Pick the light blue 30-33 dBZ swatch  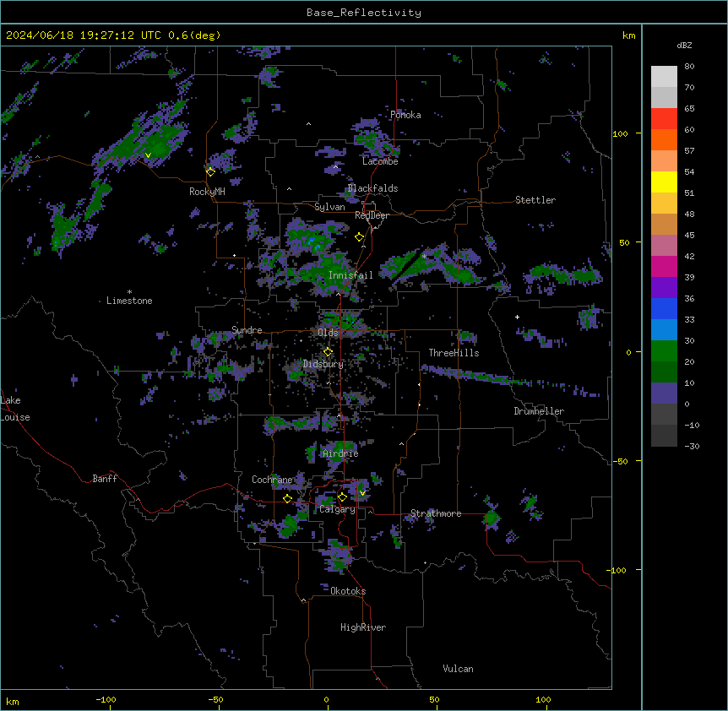click(664, 330)
